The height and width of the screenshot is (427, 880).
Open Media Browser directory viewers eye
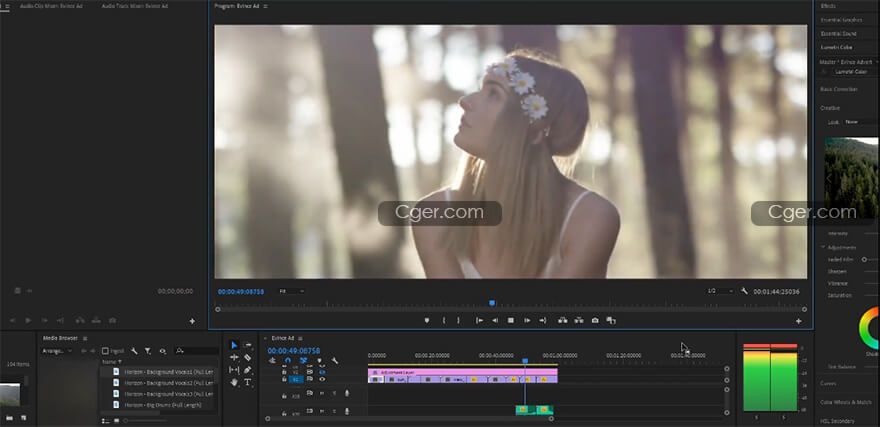[x=162, y=351]
